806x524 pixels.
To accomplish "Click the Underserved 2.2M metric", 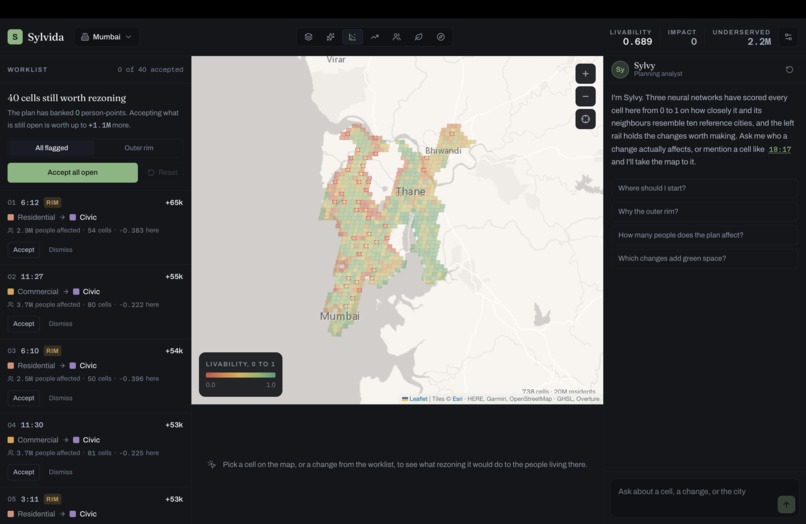I will tap(741, 38).
